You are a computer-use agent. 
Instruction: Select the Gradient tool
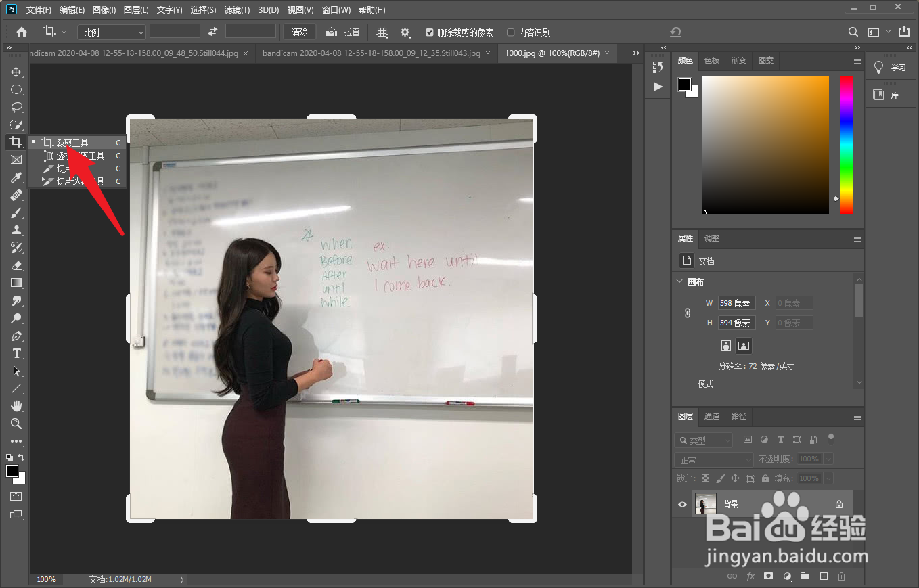pyautogui.click(x=16, y=283)
